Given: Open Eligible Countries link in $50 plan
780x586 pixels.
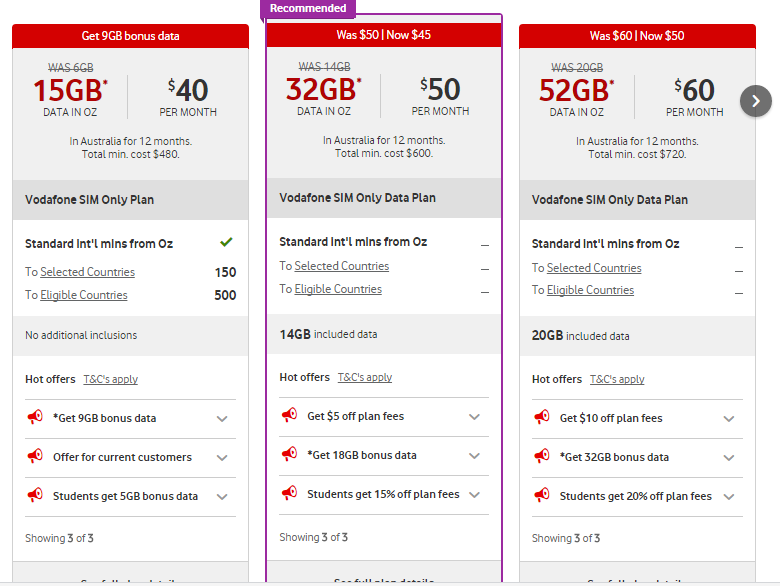Looking at the screenshot, I should click(338, 289).
